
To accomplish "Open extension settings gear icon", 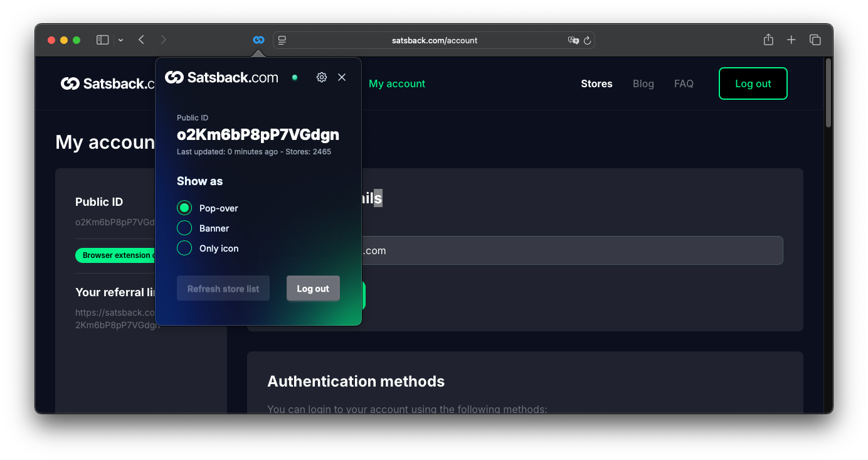I will click(322, 77).
